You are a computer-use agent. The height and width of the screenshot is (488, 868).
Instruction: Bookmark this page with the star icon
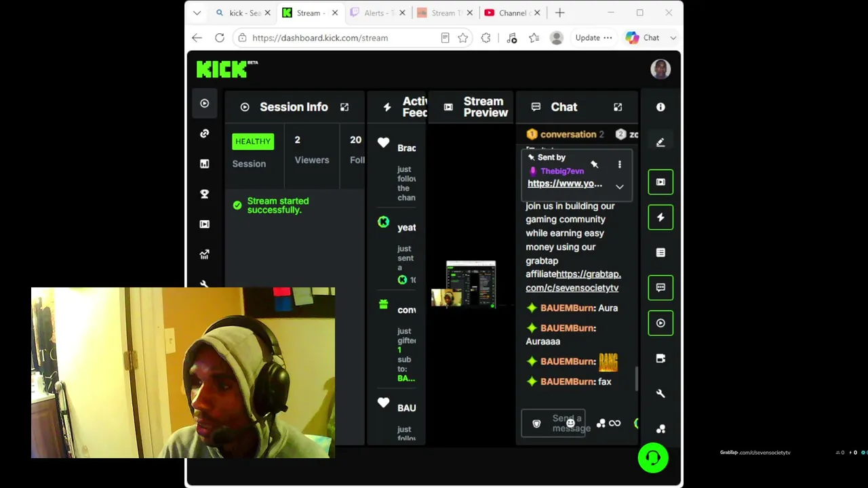coord(463,38)
